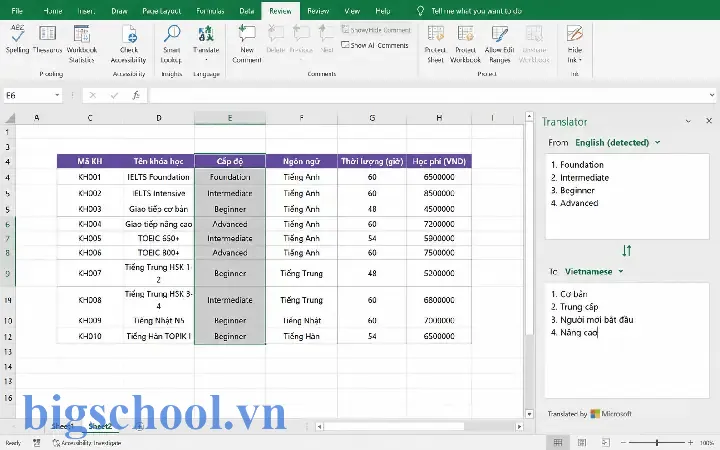Open Hide Ink options
This screenshot has height=450, width=720.
[574, 44]
